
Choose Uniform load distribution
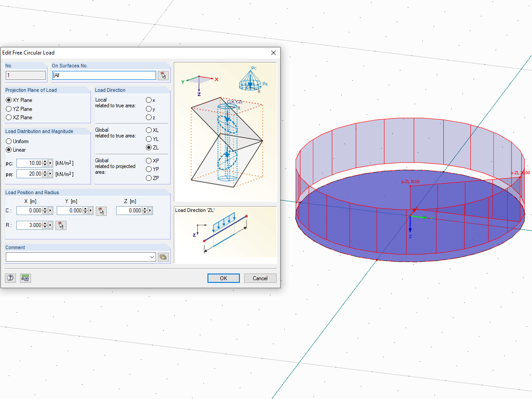[x=17, y=141]
